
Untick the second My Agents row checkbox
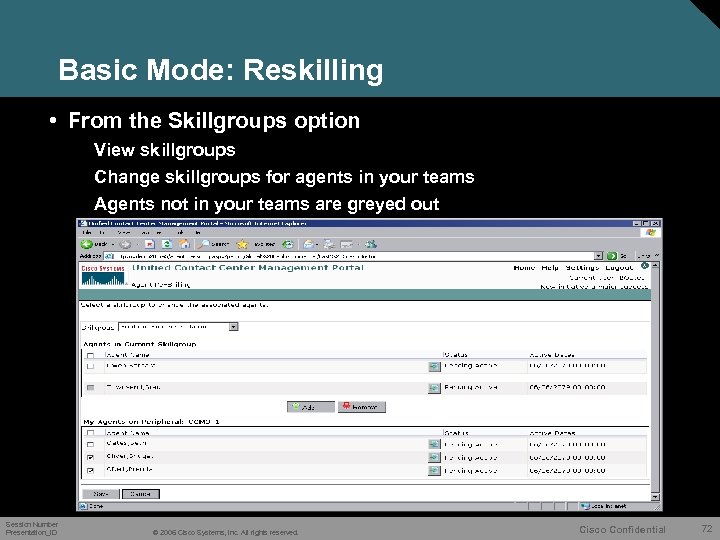coord(90,457)
